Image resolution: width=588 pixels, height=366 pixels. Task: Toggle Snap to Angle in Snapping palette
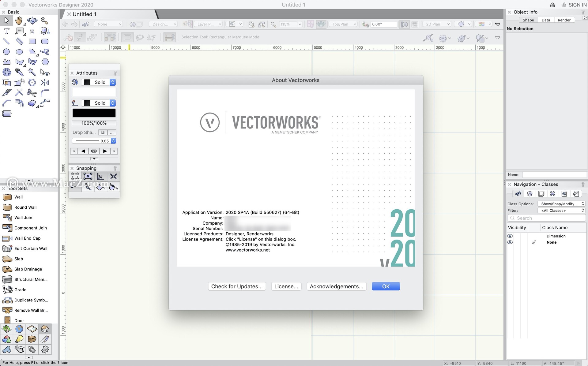(x=100, y=176)
